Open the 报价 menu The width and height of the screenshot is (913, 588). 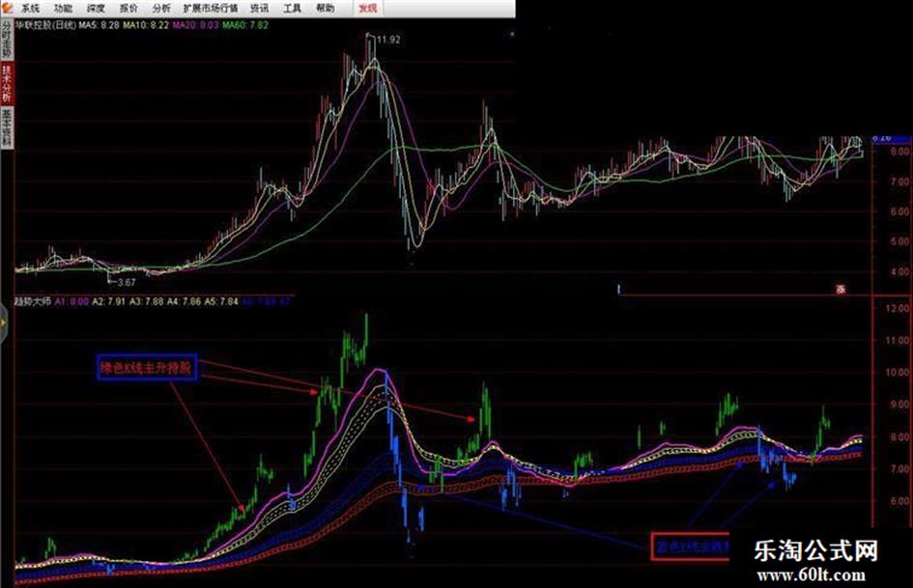coord(128,8)
